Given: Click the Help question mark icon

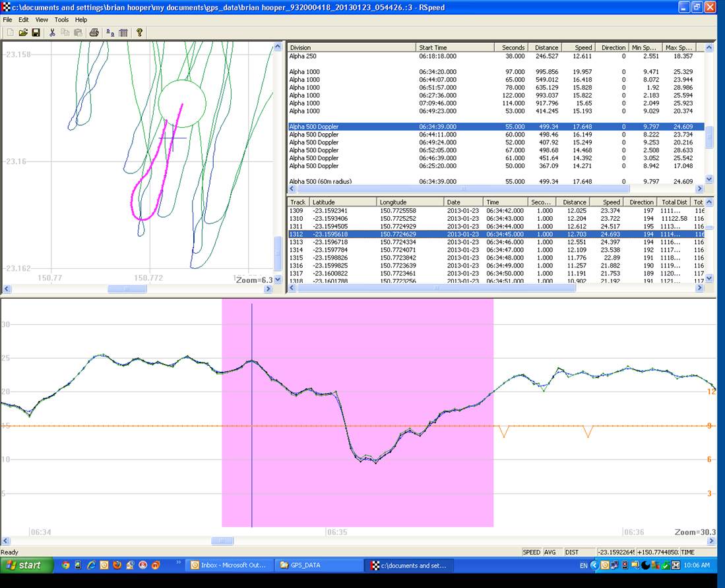Looking at the screenshot, I should pos(139,32).
